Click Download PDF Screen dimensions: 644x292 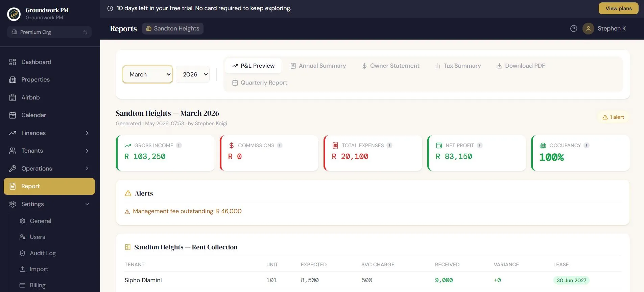(521, 66)
